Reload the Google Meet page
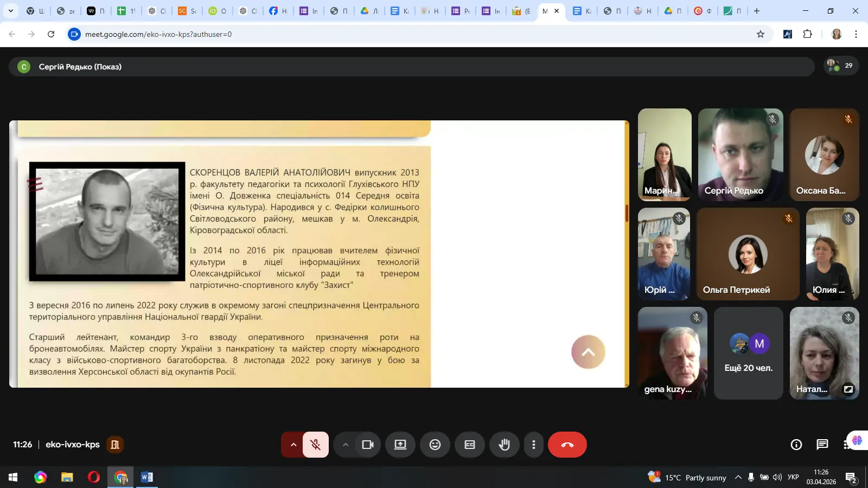Viewport: 868px width, 488px height. [51, 34]
